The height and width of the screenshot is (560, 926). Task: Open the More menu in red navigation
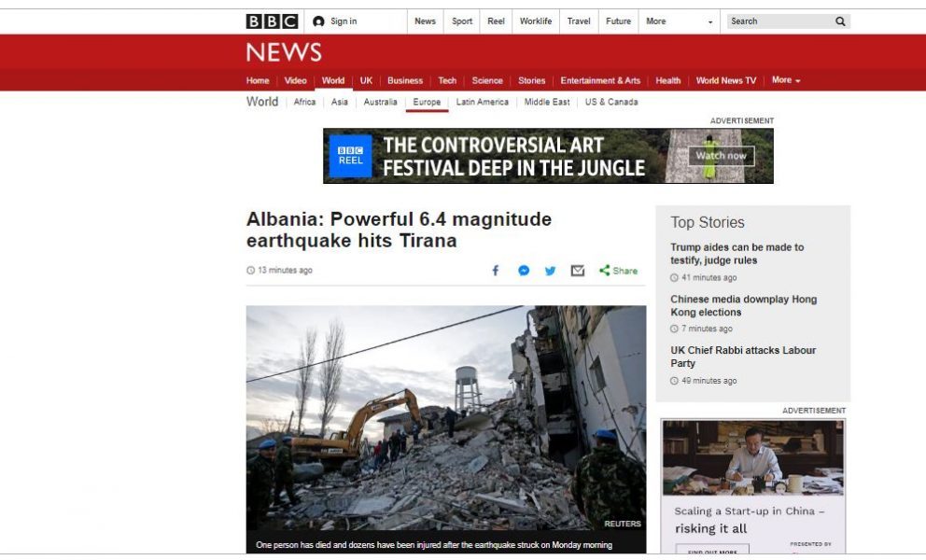pos(785,79)
